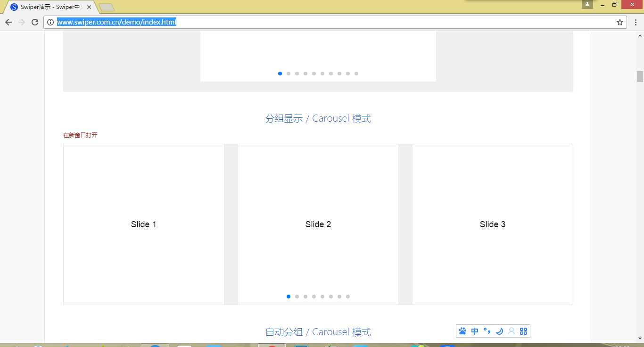
Task: Click the moon icon on IME toolbar
Action: [499, 331]
